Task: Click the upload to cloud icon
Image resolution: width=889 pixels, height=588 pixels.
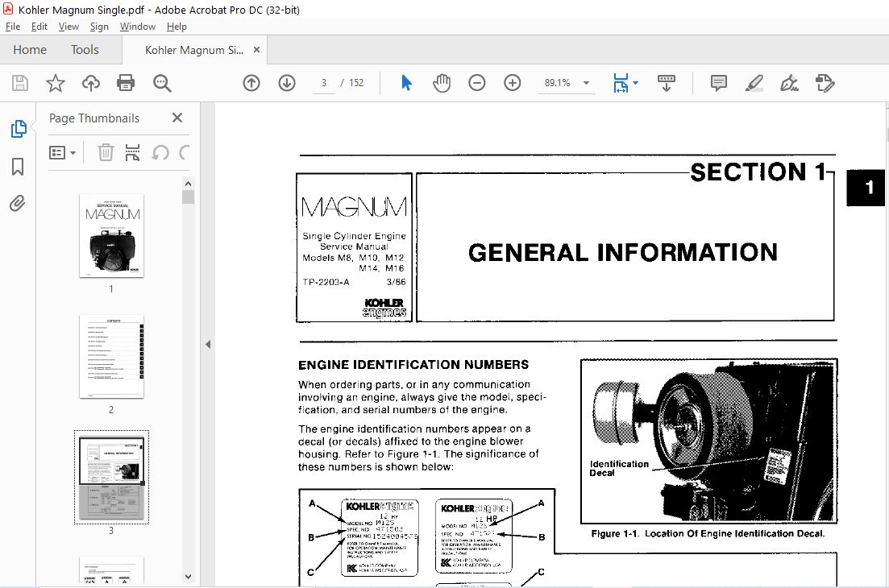Action: (x=91, y=83)
